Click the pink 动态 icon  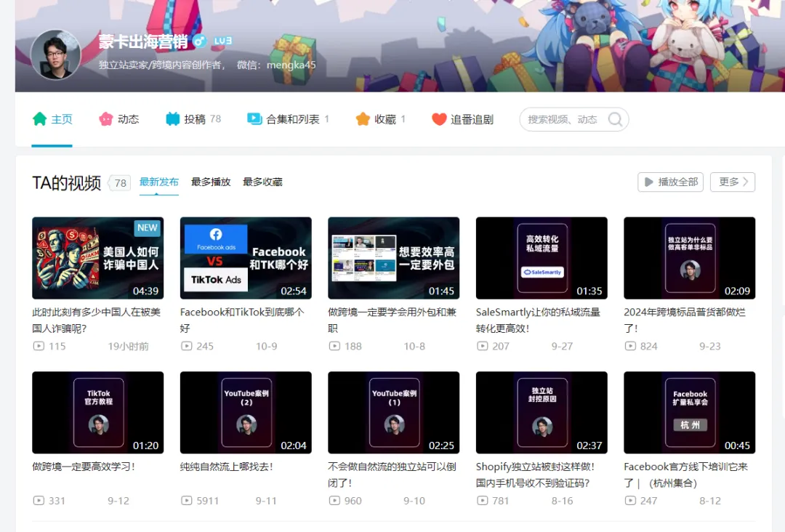point(106,119)
